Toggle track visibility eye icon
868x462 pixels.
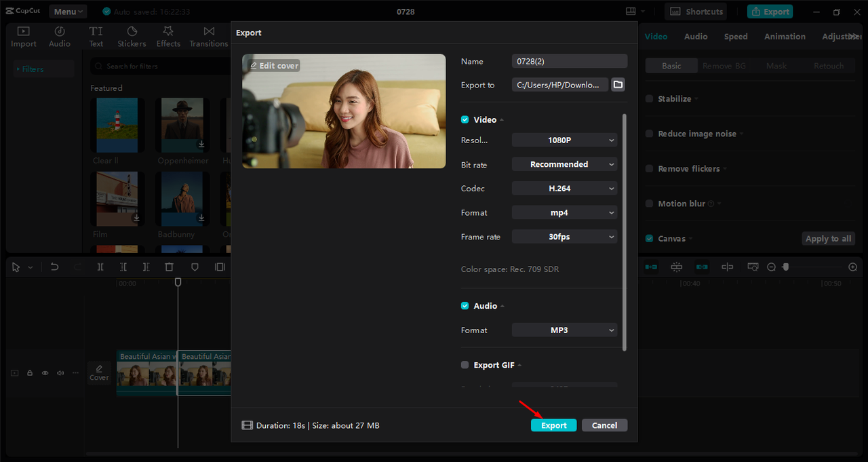pyautogui.click(x=45, y=373)
